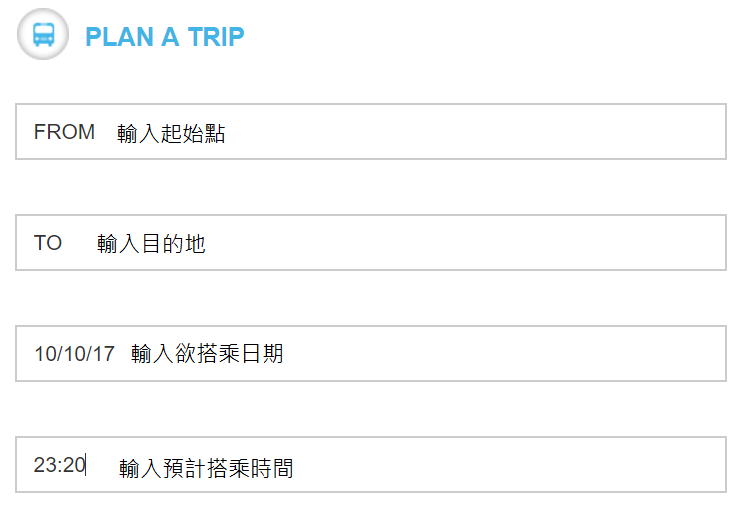Click the word PLAN in the title
The height and width of the screenshot is (511, 749).
pyautogui.click(x=119, y=37)
